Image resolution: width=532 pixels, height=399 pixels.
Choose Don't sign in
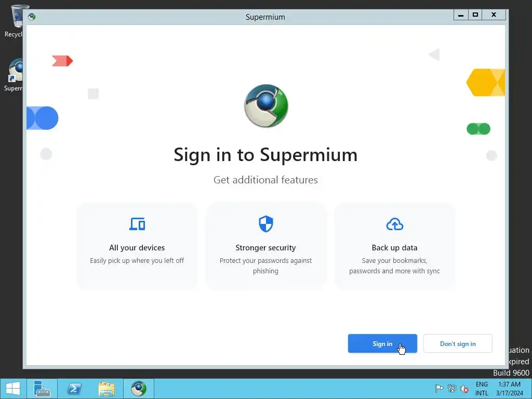tap(458, 343)
